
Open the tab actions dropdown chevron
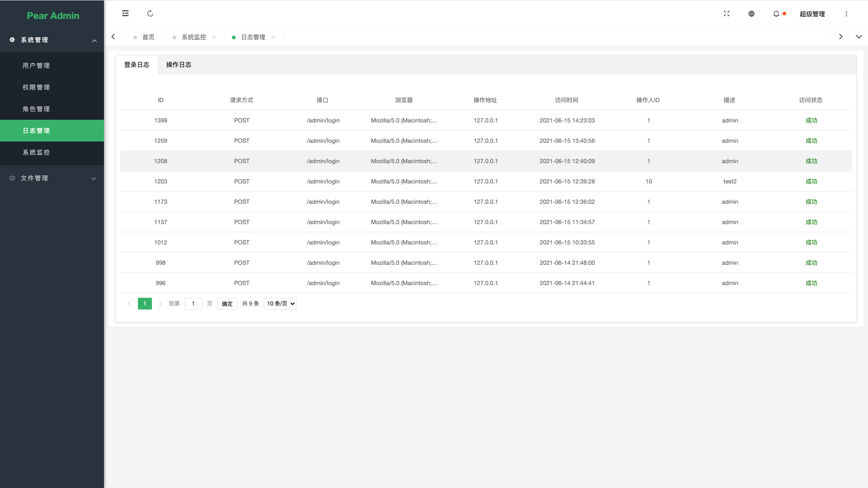pos(859,37)
